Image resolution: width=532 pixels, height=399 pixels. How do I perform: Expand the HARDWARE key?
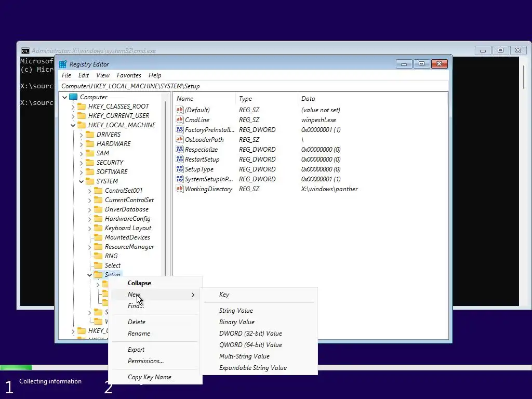[x=81, y=144]
